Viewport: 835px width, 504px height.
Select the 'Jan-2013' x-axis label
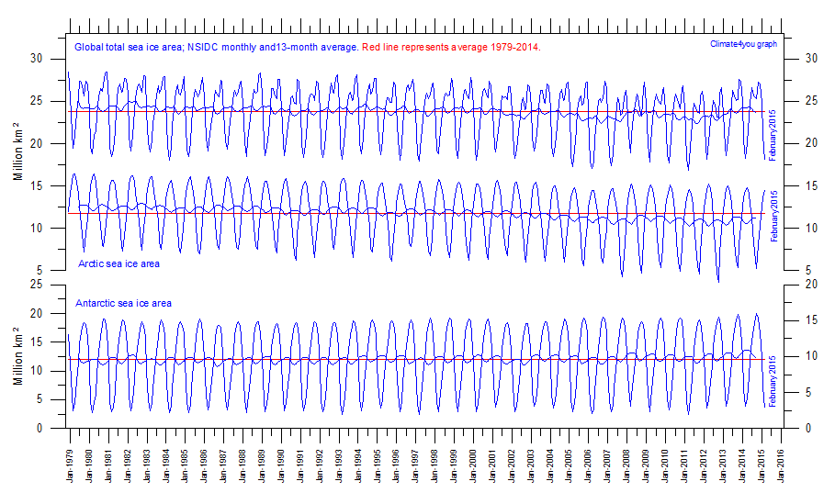coord(723,466)
